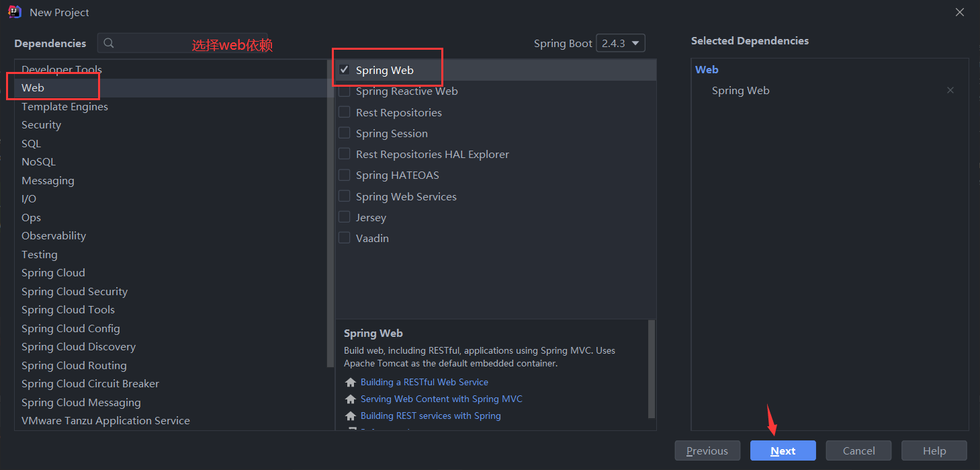Enable the Spring Reactive Web checkbox
The width and height of the screenshot is (980, 470).
coord(345,91)
